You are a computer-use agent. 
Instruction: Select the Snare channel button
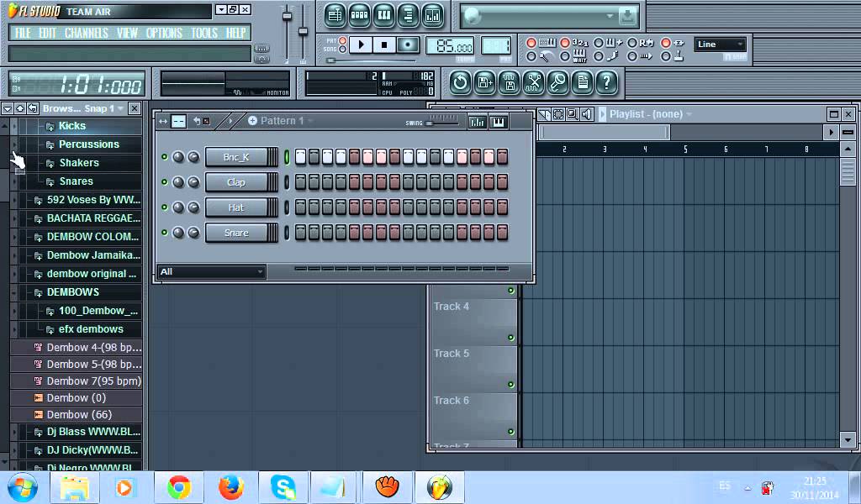click(x=236, y=233)
